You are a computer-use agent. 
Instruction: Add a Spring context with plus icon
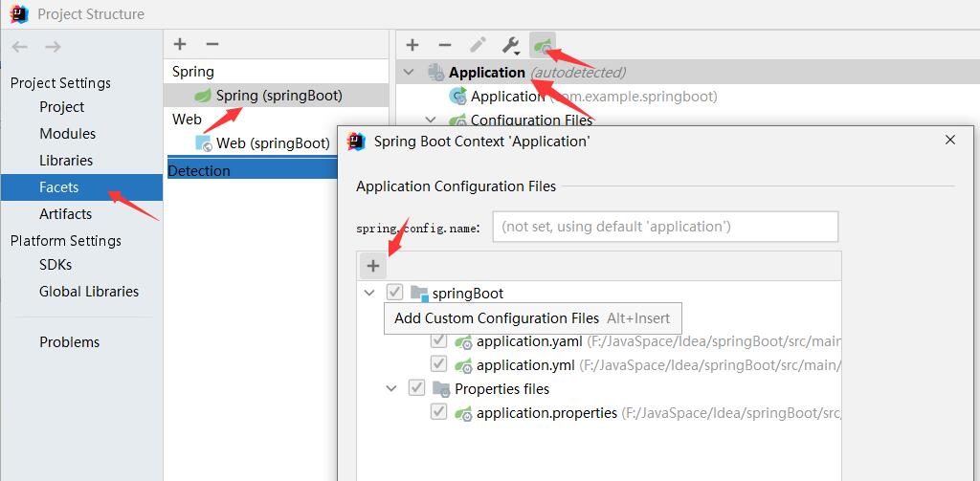click(412, 45)
